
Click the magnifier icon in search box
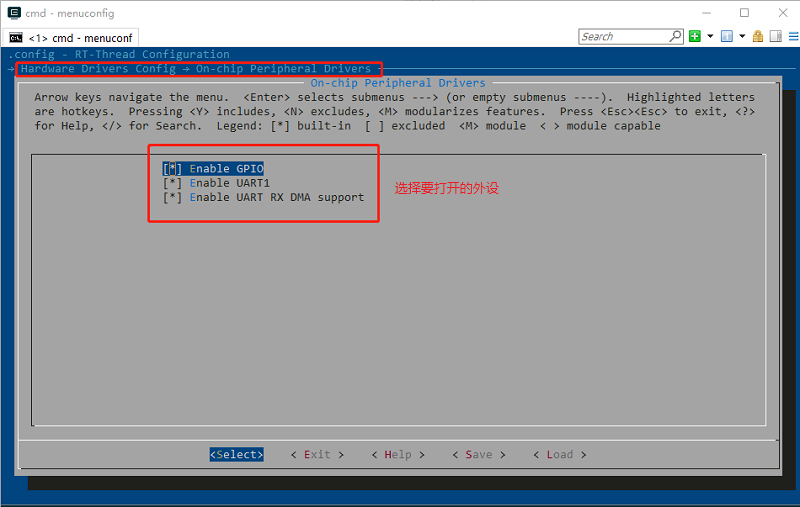[675, 36]
